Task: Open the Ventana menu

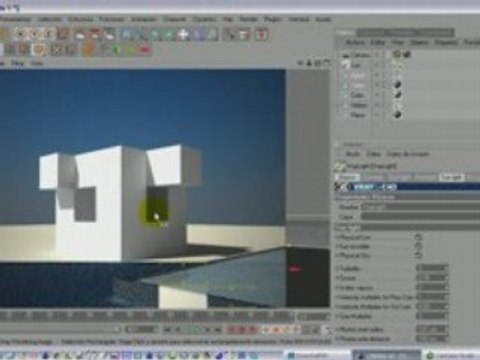Action: coord(299,19)
